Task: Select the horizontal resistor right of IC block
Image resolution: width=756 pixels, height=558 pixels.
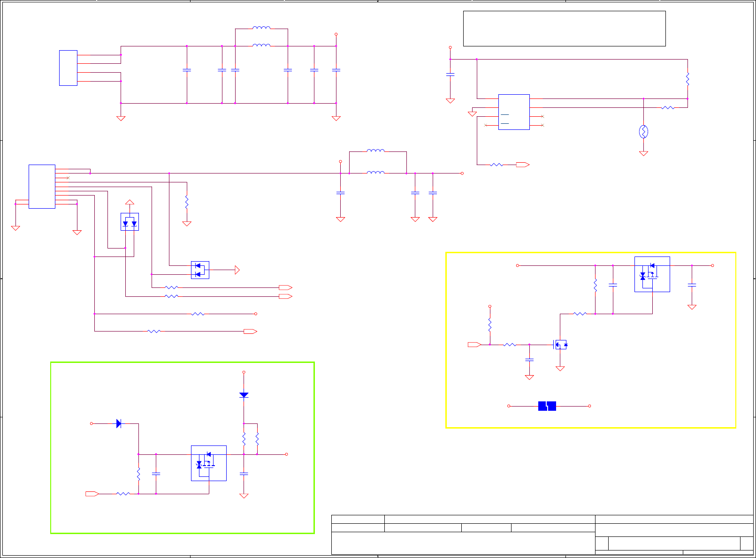Action: click(x=668, y=107)
